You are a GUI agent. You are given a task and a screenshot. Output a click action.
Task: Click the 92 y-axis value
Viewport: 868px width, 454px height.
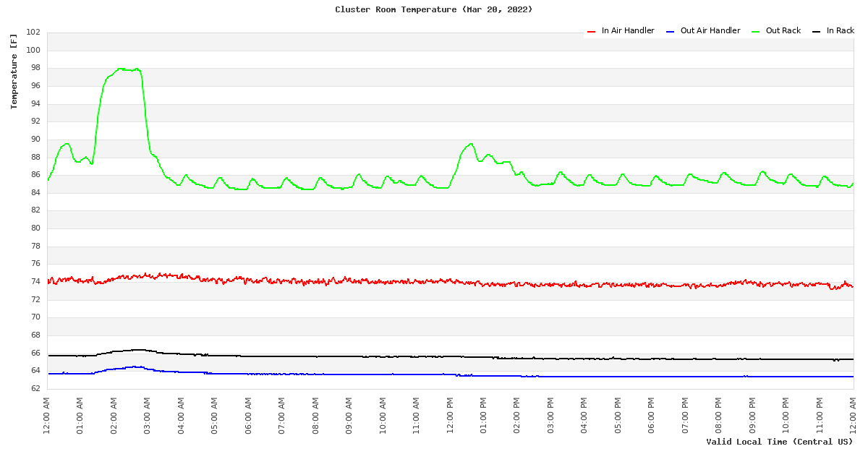(35, 121)
